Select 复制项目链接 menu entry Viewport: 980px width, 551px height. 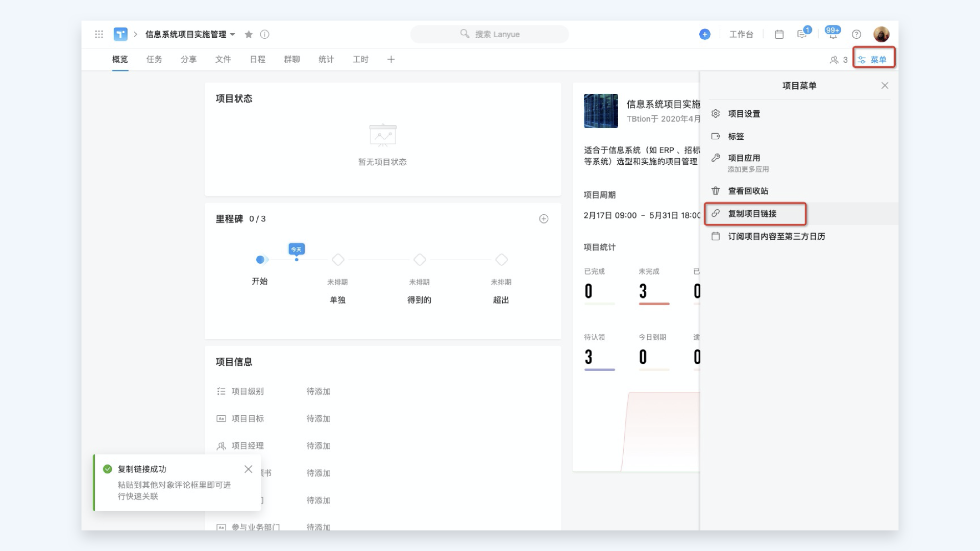799,214
